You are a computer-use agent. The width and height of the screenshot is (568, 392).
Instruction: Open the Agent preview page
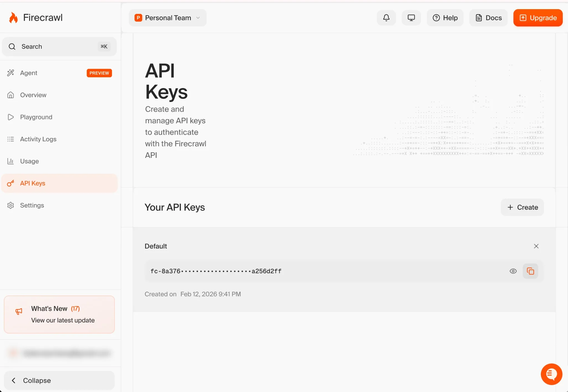(59, 73)
